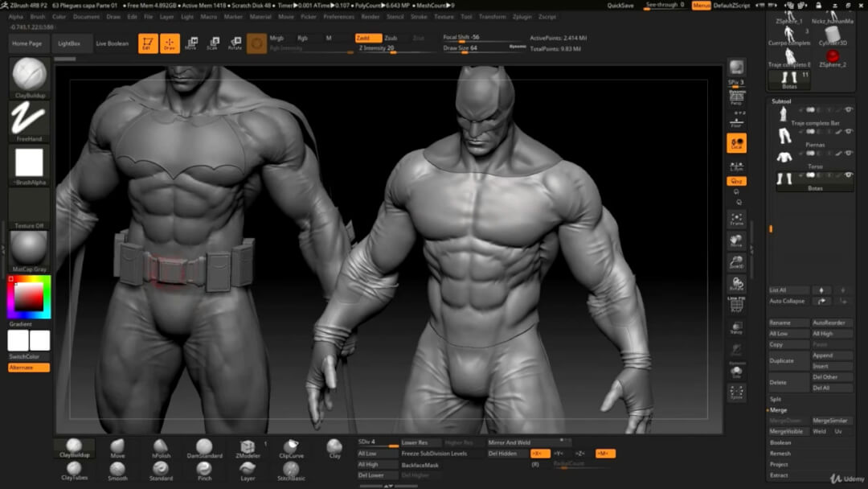
Task: Toggle visibility eye of Botas subtool
Action: point(849,175)
